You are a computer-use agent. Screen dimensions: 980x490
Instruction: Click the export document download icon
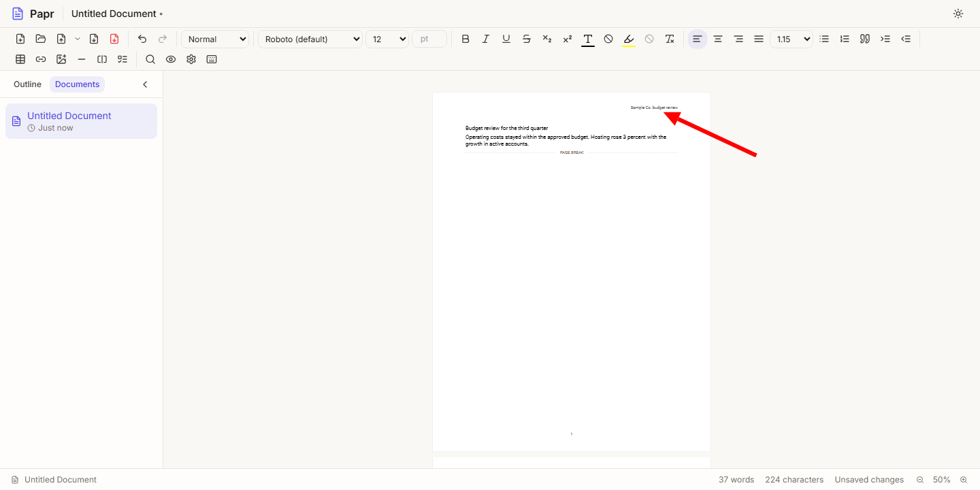pos(94,39)
